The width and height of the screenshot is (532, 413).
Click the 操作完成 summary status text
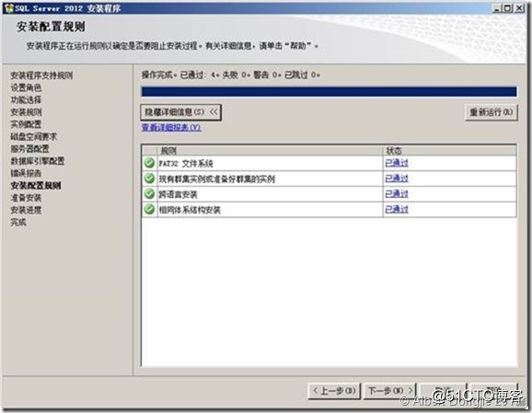(x=231, y=75)
